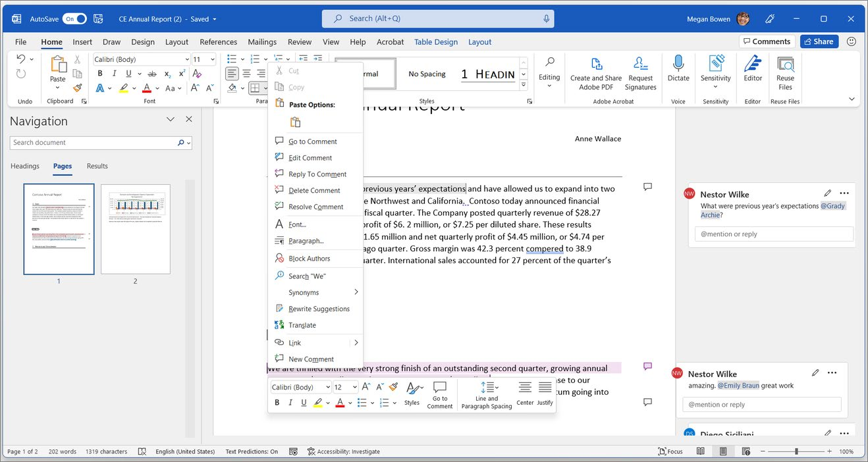Open the ribbon font name dropdown Calibri (Body)
Screen dimensions: 868x462
click(187, 59)
